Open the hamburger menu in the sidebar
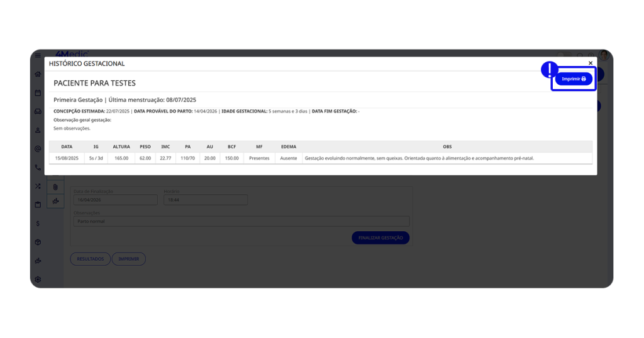644x338 pixels. point(38,55)
